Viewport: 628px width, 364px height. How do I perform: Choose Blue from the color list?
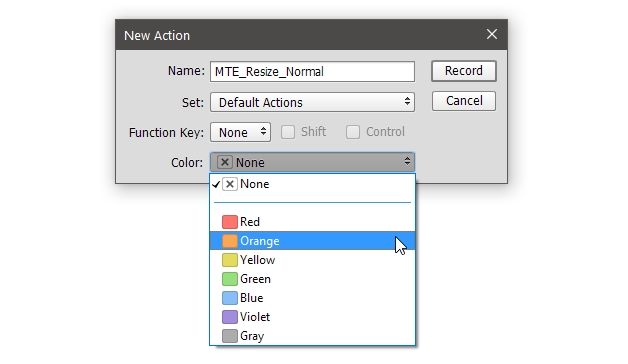pyautogui.click(x=312, y=298)
